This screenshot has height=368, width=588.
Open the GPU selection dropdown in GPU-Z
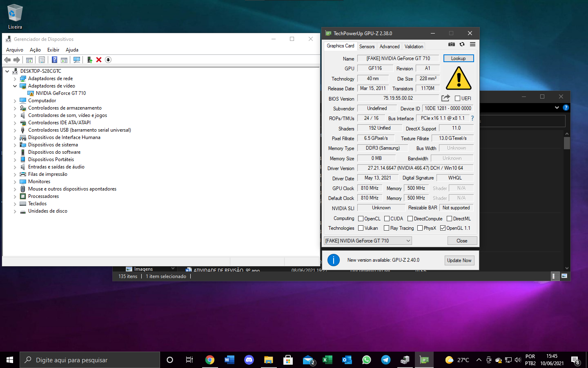[367, 241]
